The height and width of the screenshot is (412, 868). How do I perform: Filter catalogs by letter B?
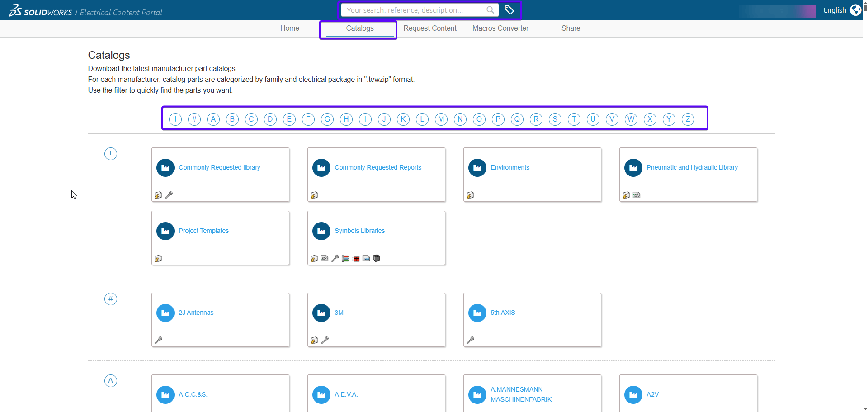click(232, 119)
